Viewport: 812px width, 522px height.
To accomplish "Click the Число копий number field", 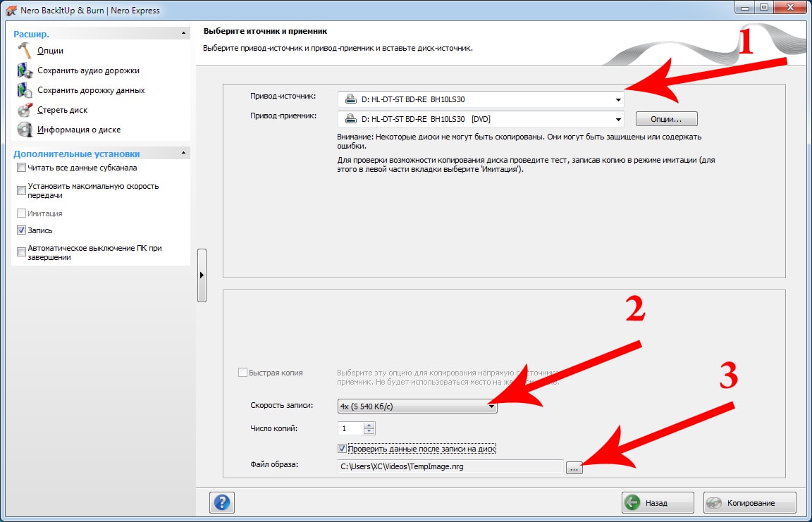I will [350, 428].
